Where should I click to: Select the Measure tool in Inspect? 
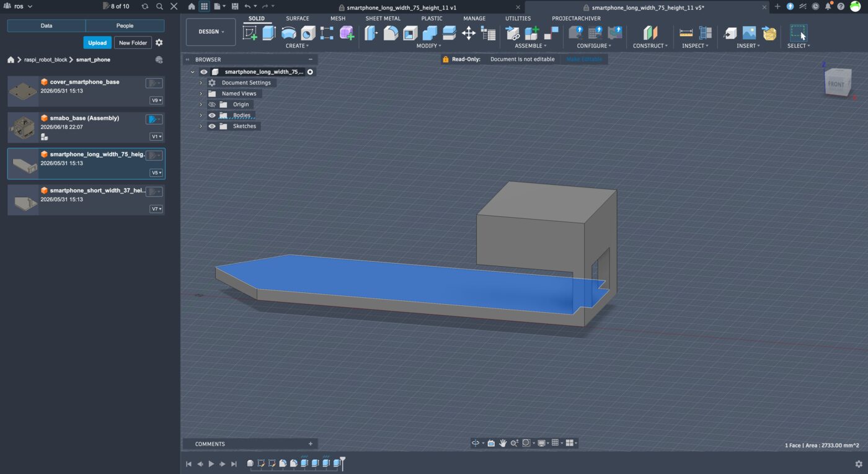686,33
